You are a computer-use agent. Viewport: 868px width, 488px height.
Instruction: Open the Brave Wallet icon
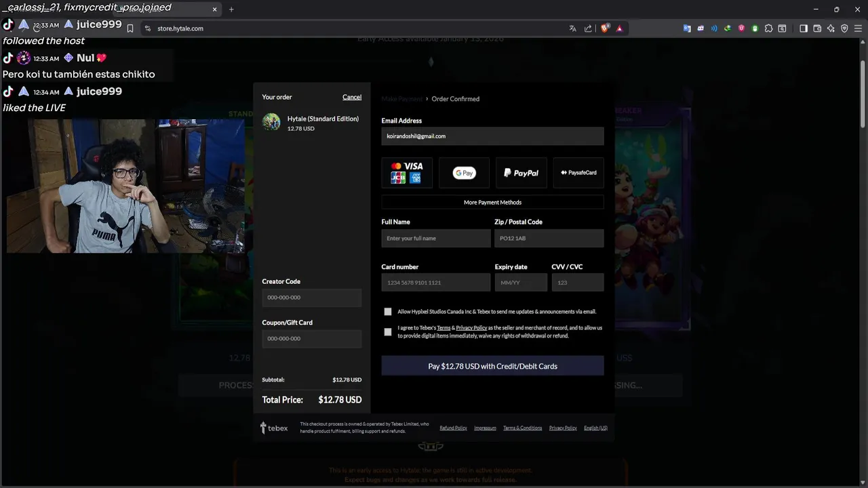pyautogui.click(x=817, y=28)
